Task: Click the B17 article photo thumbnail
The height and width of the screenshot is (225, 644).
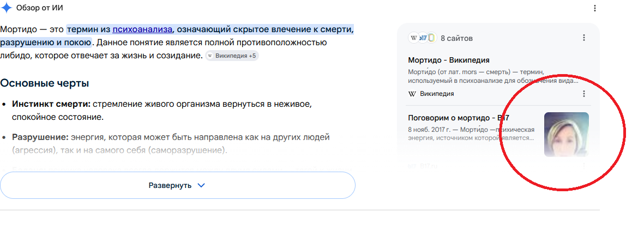Action: [x=567, y=135]
